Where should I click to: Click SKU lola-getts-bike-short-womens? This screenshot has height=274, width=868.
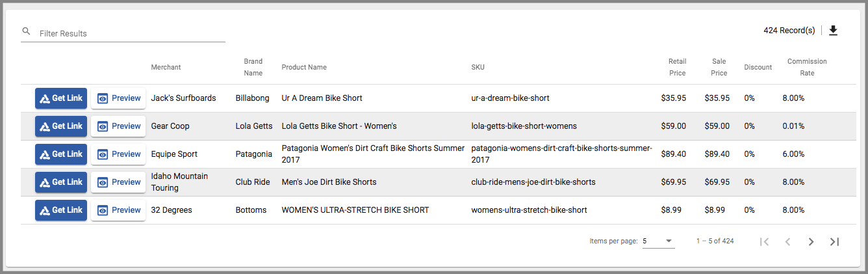[524, 126]
